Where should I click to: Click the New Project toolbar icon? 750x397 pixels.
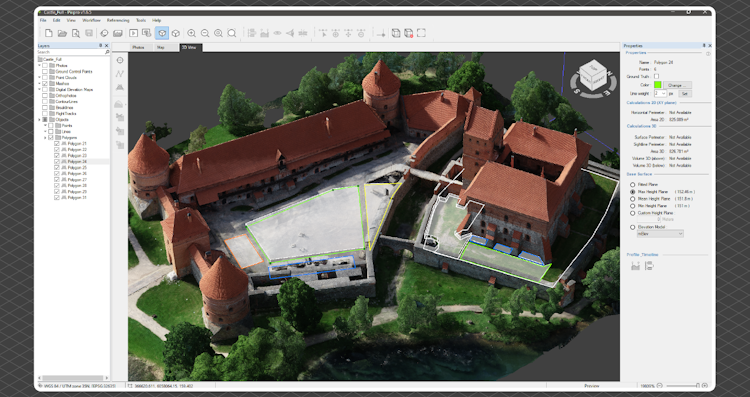click(48, 33)
